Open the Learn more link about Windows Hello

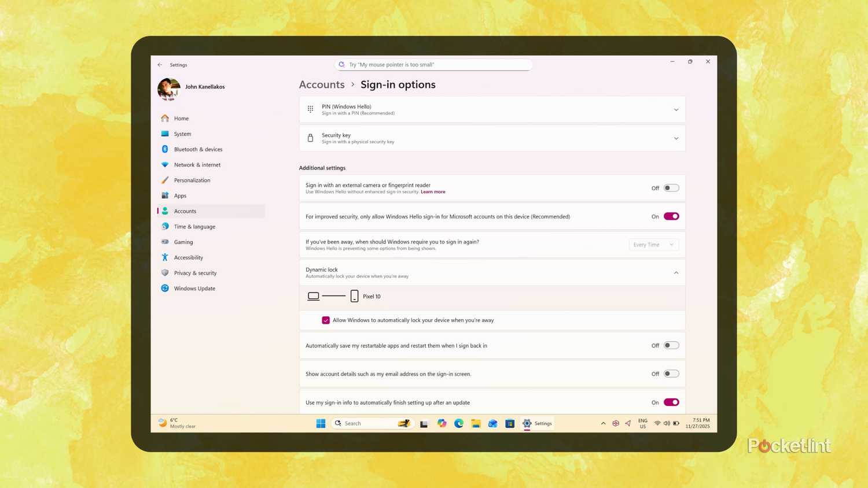[433, 191]
